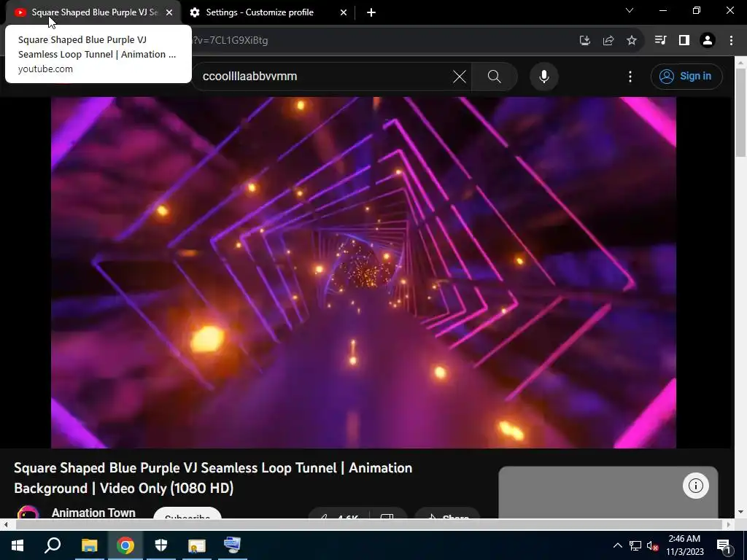Open the Chrome profile avatar menu
This screenshot has height=560, width=747.
point(708,41)
